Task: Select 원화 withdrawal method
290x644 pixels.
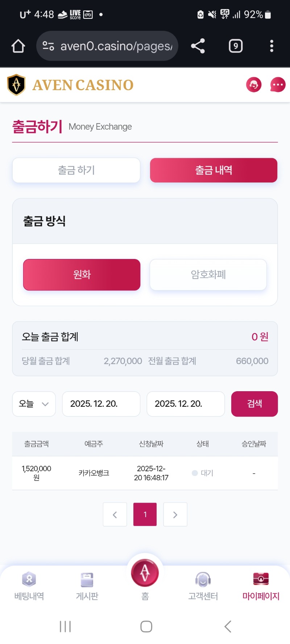Action: [82, 275]
